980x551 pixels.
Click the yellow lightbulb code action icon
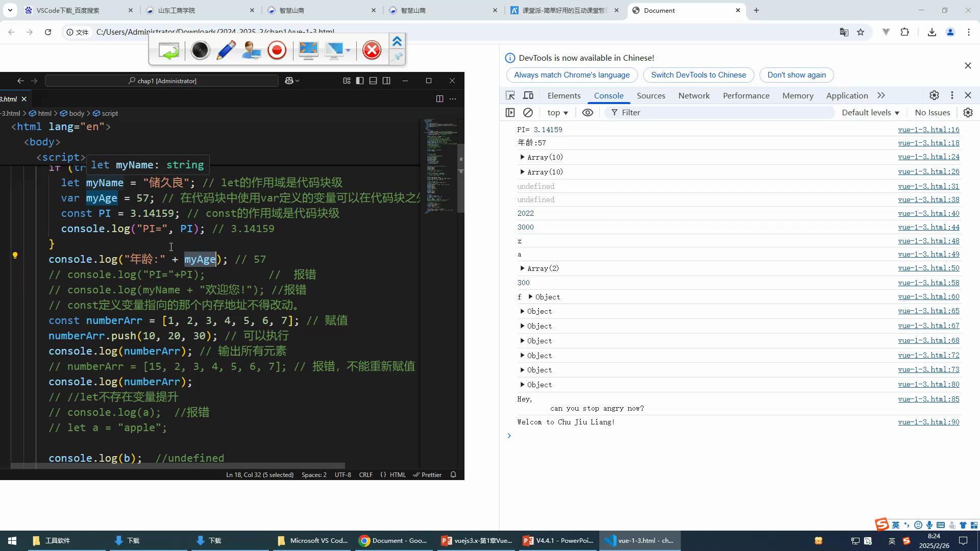[15, 255]
